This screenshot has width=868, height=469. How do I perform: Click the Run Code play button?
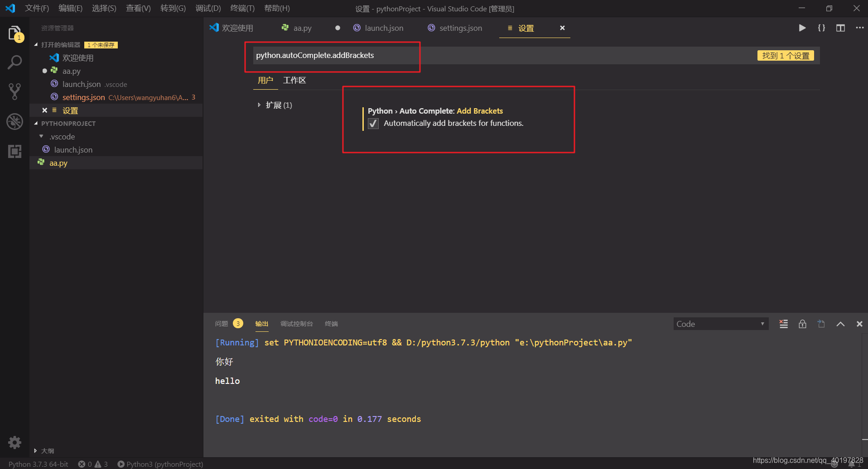click(802, 28)
